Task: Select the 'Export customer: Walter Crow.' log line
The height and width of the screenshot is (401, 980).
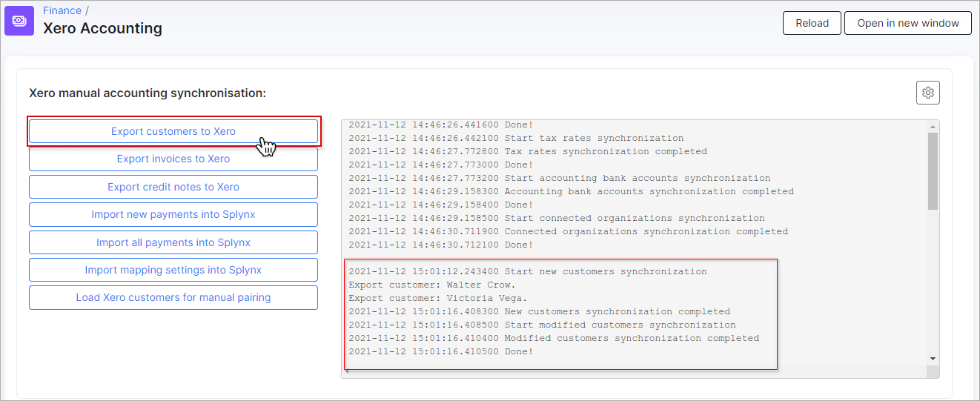Action: [x=431, y=285]
